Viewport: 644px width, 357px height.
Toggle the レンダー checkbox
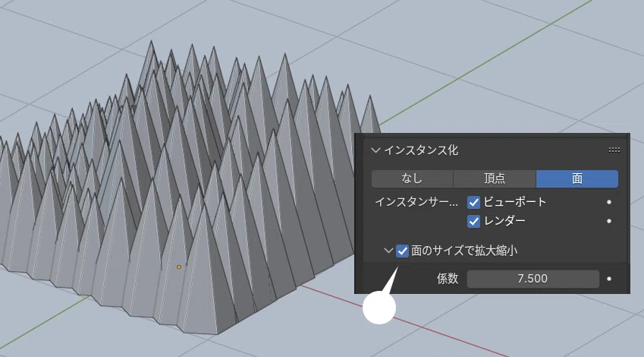click(473, 221)
